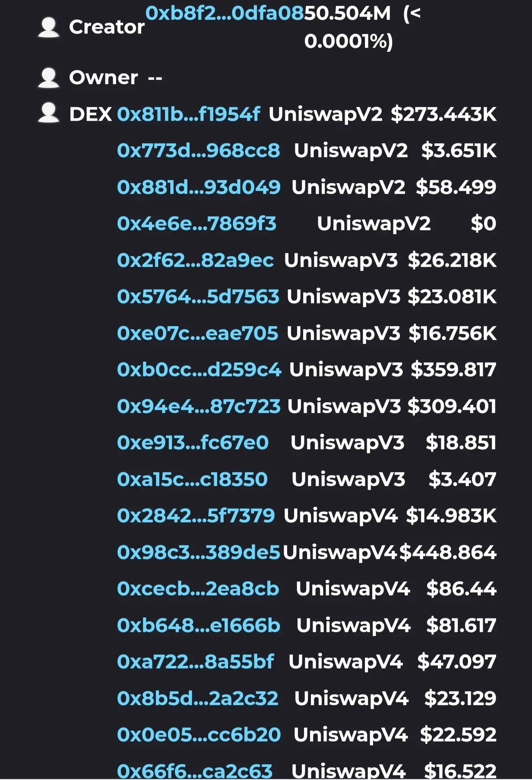Open pool address 0x0e05...cc6b20
Viewport: 532px width, 780px height.
pyautogui.click(x=199, y=735)
